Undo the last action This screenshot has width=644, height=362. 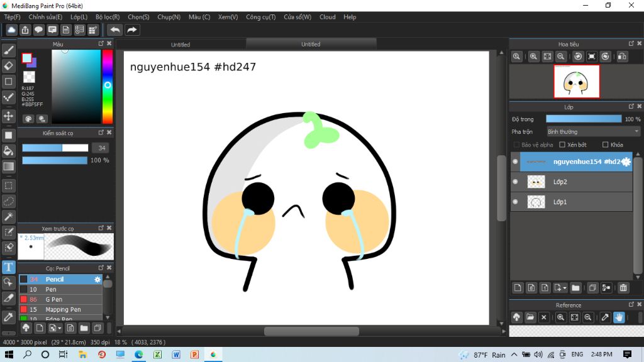(x=115, y=30)
